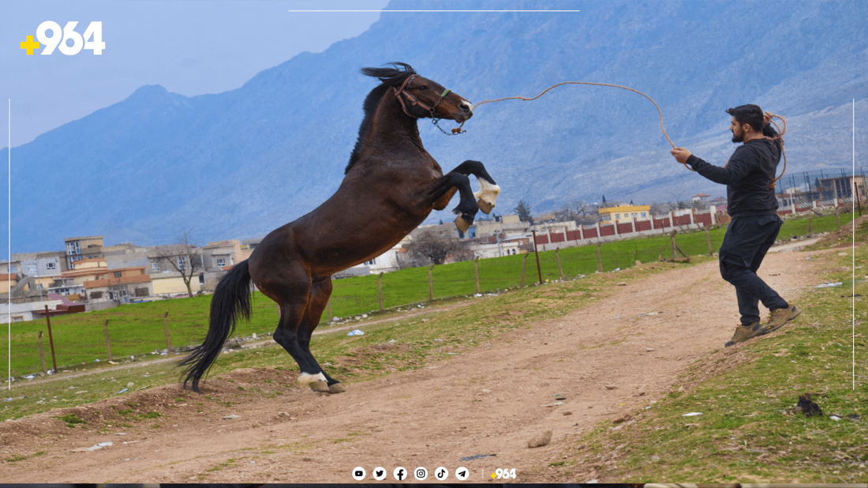Click the large +964 logo top-left
This screenshot has height=488, width=868.
coord(63,39)
